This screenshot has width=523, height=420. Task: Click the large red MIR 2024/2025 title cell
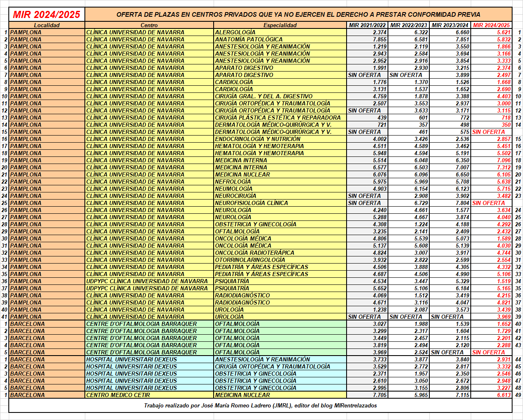click(47, 14)
